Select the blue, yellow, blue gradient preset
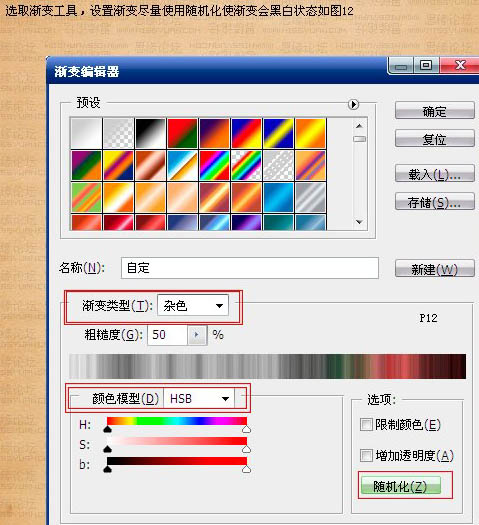This screenshot has width=479, height=525. coord(278,133)
